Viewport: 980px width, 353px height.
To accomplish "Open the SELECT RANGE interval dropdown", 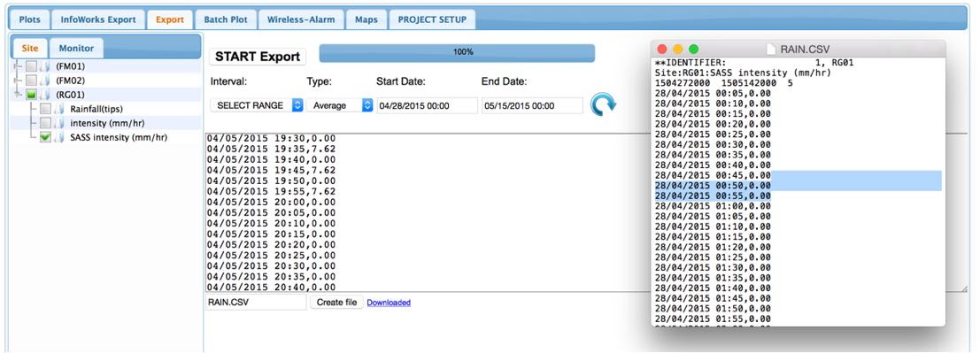I will pos(257,105).
